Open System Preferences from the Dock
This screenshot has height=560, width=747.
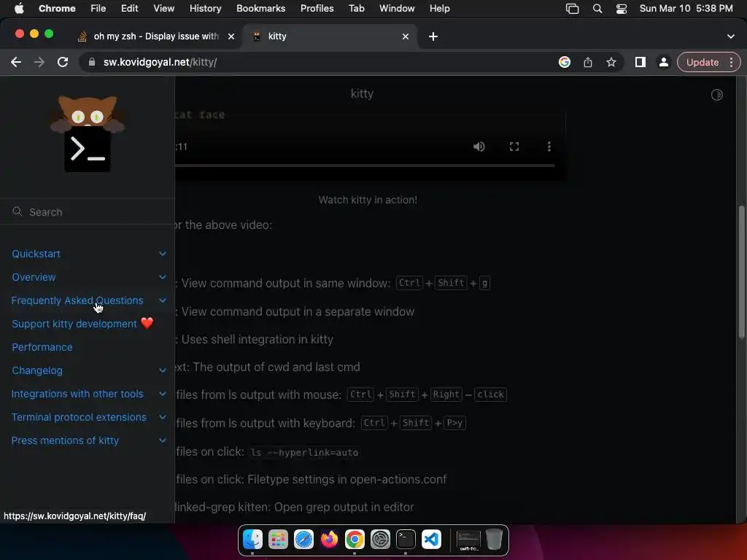click(380, 540)
